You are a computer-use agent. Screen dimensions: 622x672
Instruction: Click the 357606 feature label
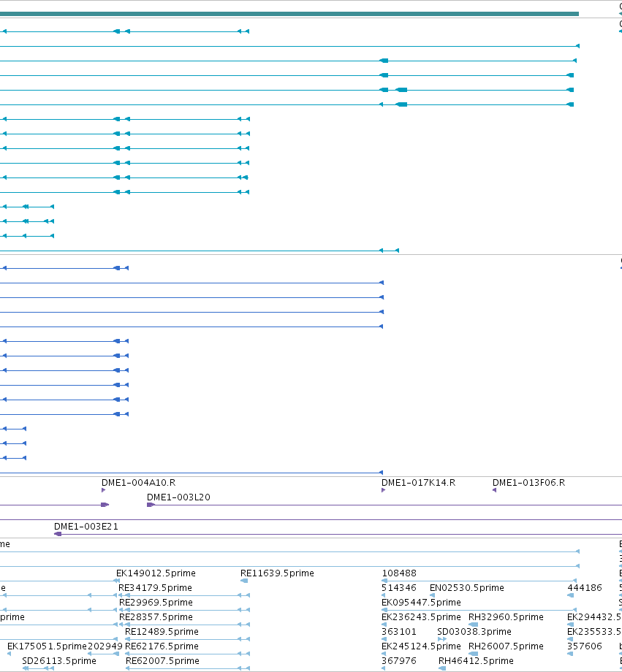pos(585,646)
